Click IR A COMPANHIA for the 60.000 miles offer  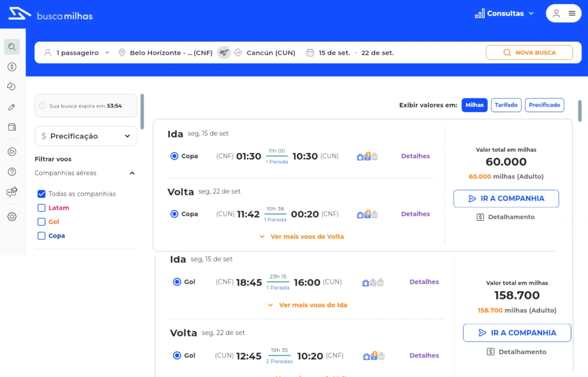click(x=506, y=199)
